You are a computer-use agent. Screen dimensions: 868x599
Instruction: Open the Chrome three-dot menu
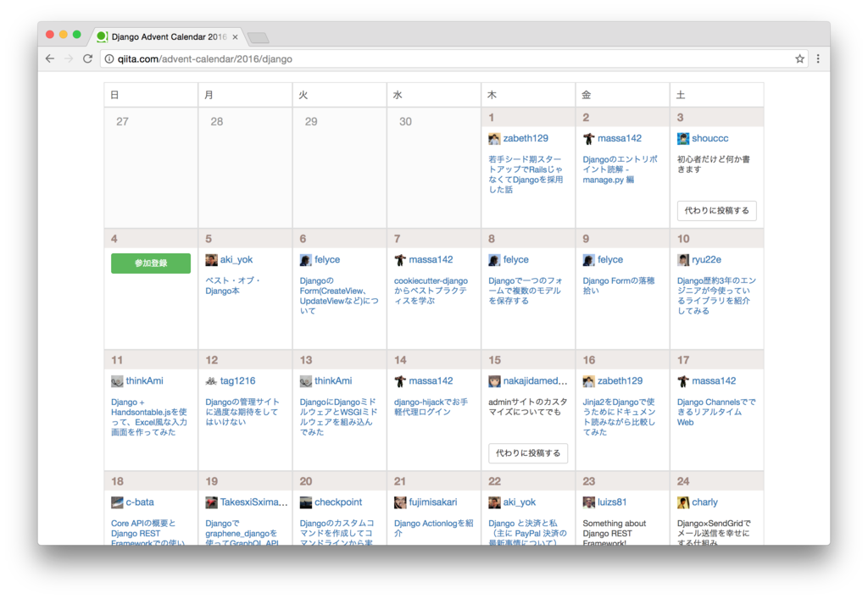coord(818,58)
